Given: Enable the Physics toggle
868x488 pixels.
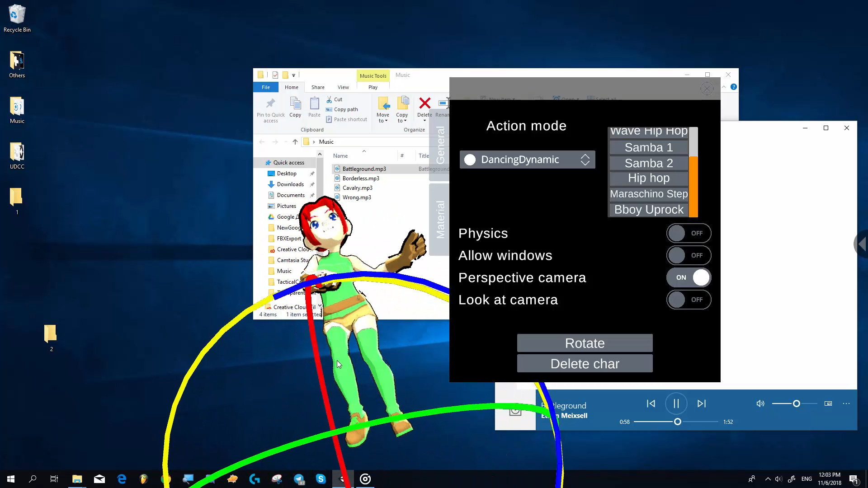Looking at the screenshot, I should [689, 233].
